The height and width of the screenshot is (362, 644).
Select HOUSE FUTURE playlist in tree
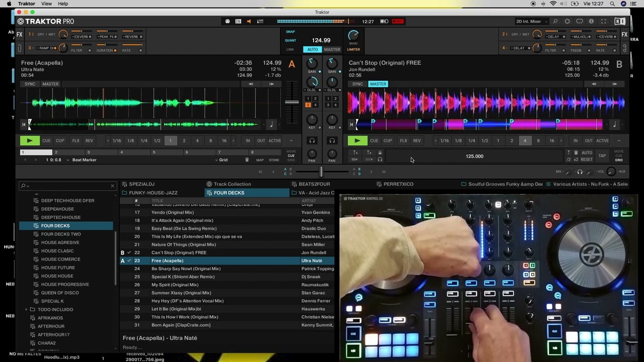(58, 267)
